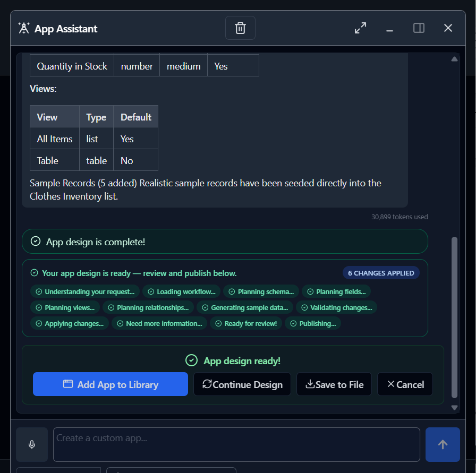This screenshot has width=476, height=473.
Task: Toggle the split panel layout icon
Action: pyautogui.click(x=419, y=28)
